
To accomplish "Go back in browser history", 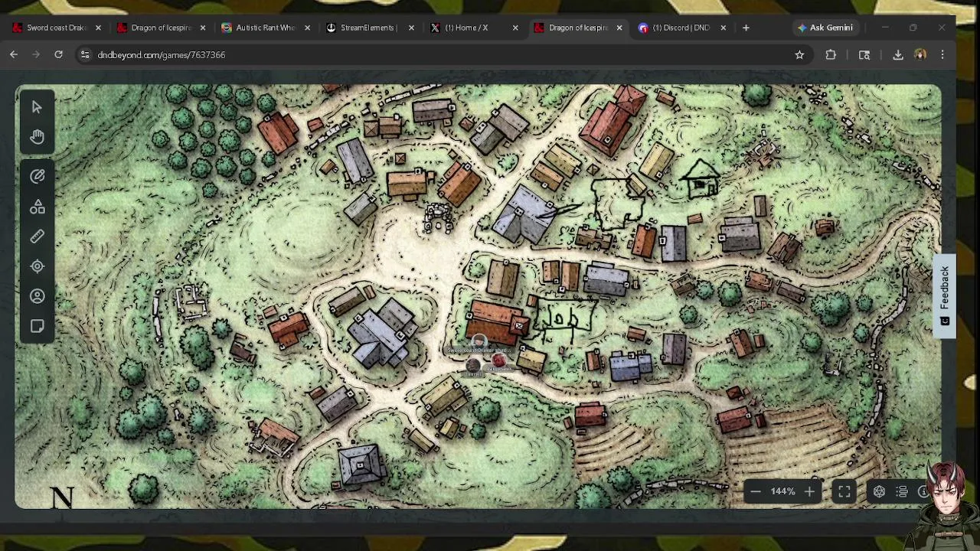I will click(14, 54).
